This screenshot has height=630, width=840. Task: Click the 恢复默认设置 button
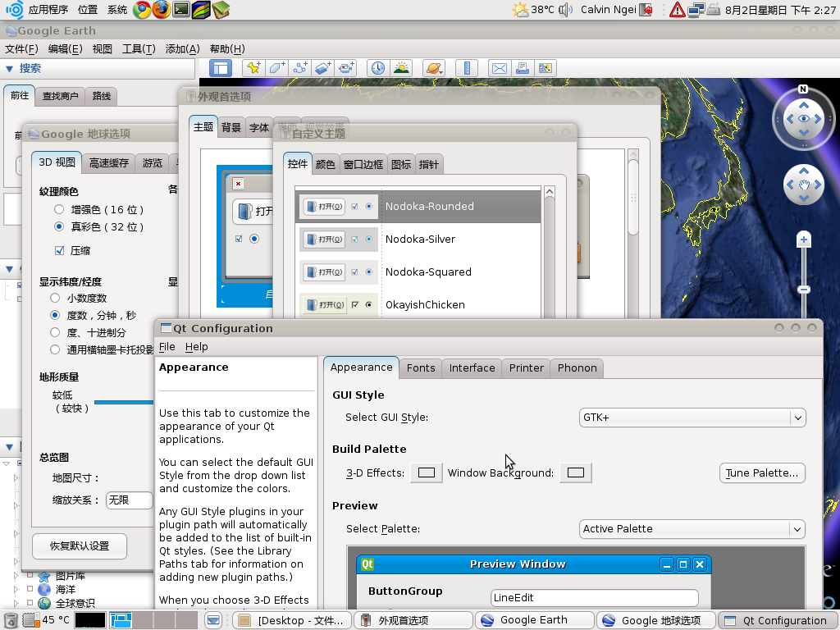click(80, 546)
